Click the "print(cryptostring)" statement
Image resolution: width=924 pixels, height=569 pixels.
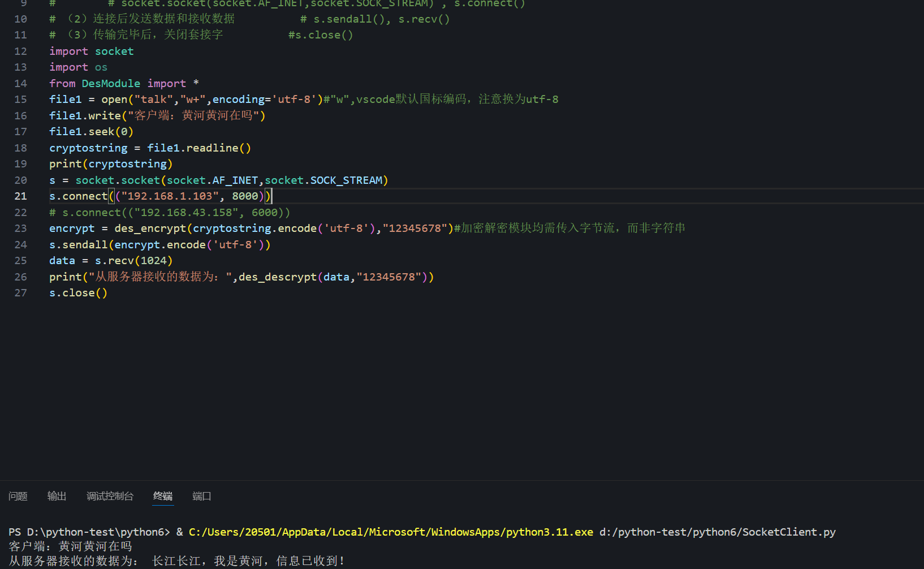tap(111, 164)
